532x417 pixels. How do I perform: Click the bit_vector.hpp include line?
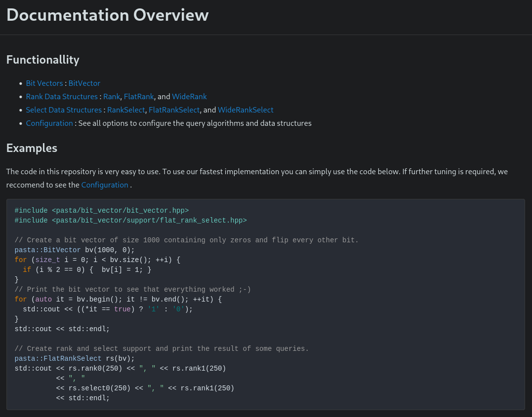pos(102,211)
